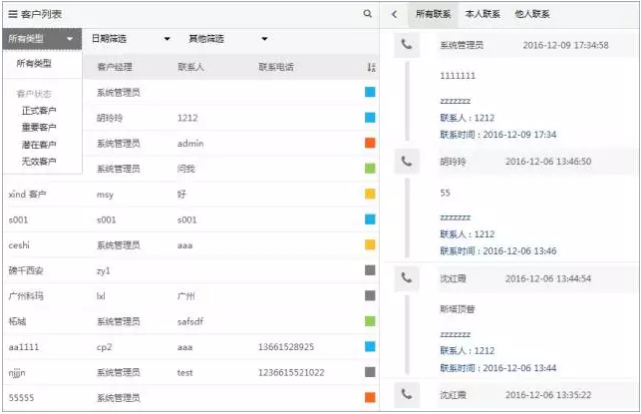Open the 日期筛选 dropdown

130,39
